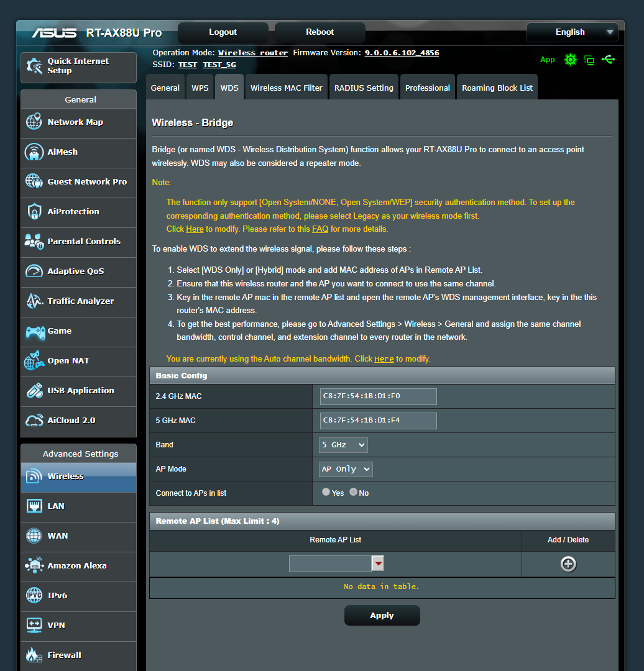Open the Wireless router operation mode link
This screenshot has height=671, width=644.
pos(253,53)
